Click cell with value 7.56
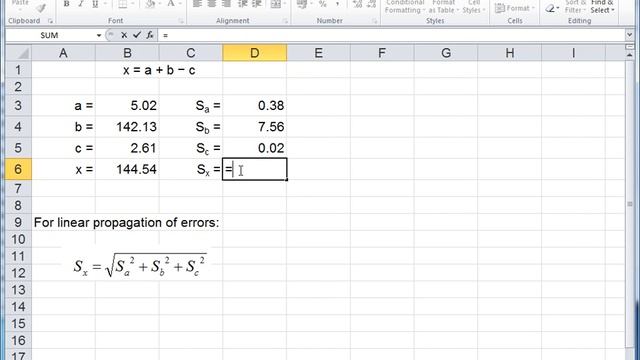The width and height of the screenshot is (640, 360). 255,127
